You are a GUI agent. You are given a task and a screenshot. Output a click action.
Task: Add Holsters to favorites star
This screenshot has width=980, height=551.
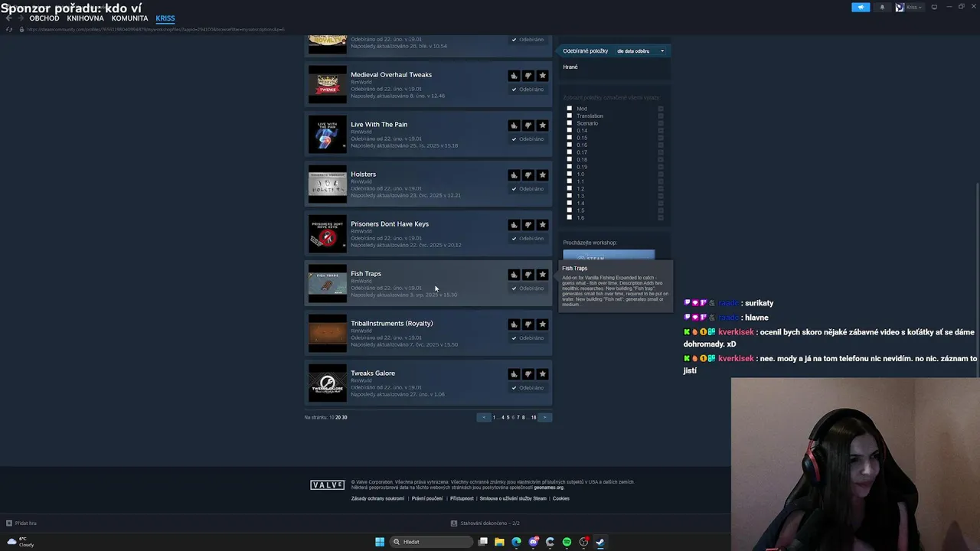pyautogui.click(x=542, y=175)
